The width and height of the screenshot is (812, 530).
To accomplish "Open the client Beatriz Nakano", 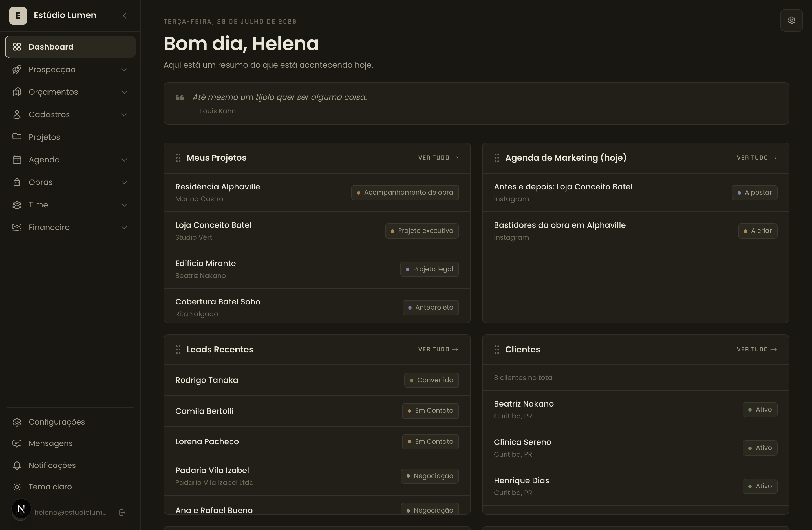I will [x=636, y=410].
